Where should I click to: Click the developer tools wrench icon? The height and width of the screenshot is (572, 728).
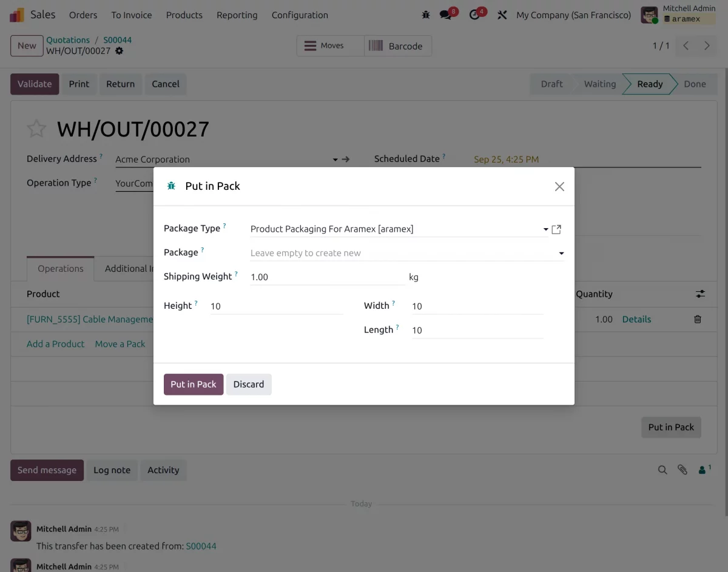[502, 15]
